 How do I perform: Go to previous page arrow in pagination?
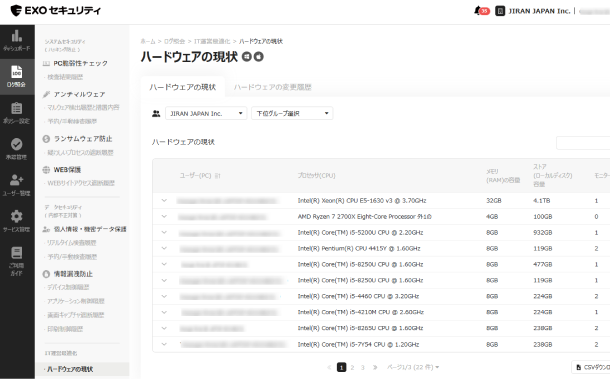(x=329, y=367)
